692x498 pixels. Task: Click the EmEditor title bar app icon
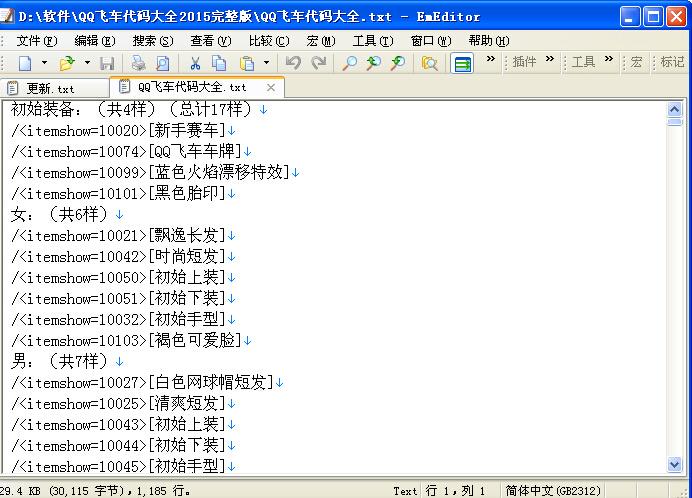pos(7,16)
